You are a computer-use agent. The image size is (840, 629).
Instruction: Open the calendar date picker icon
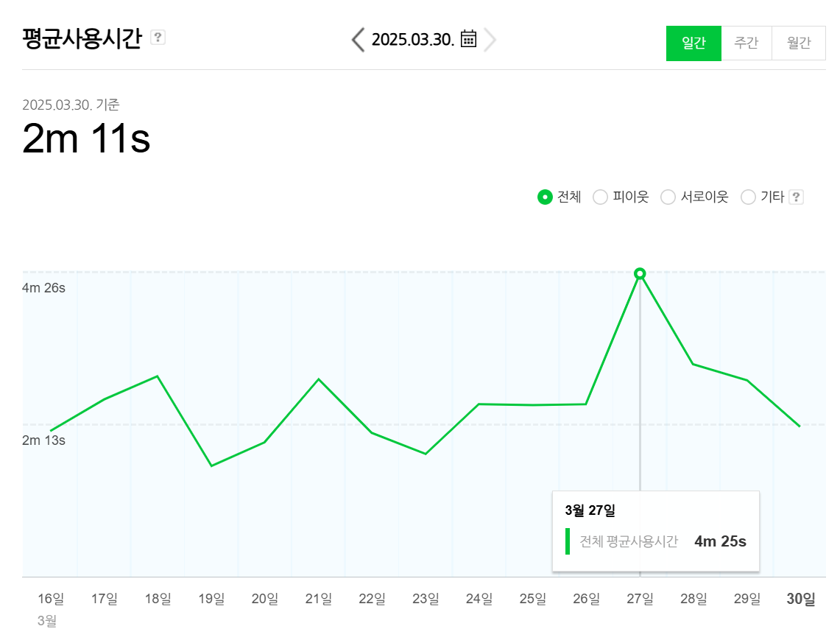[468, 39]
